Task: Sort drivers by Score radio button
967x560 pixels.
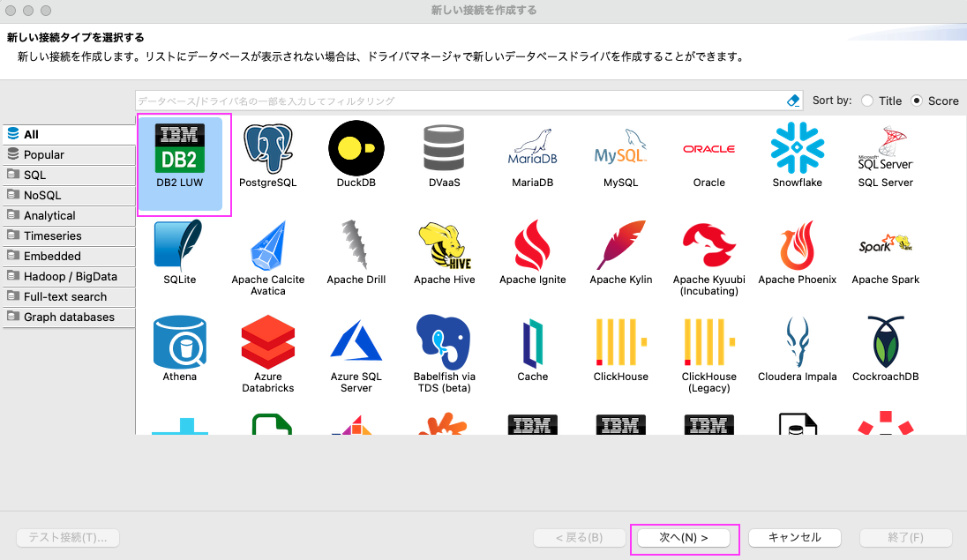Action: 917,101
